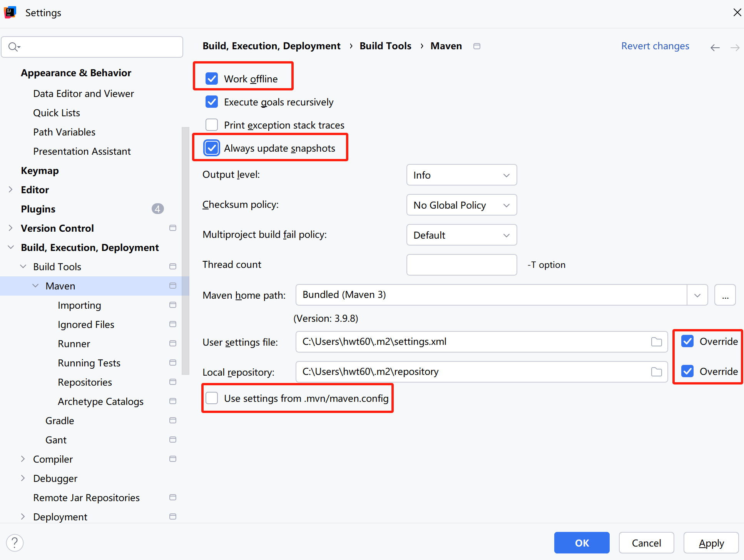Open Multiproject build fail policy dropdown
744x560 pixels.
[461, 235]
